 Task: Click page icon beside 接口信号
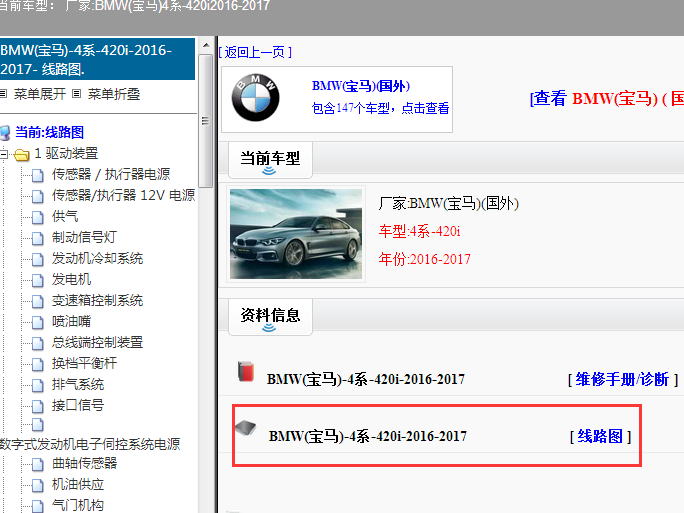(x=38, y=406)
